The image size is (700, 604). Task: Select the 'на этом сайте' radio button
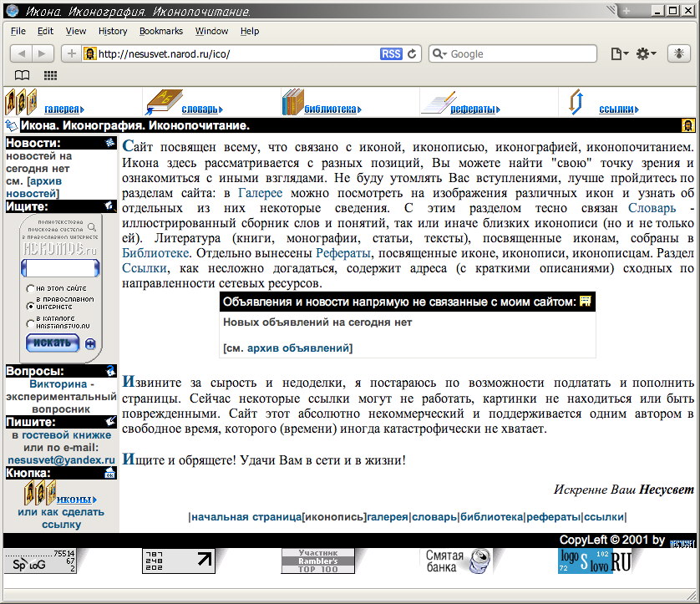29,288
